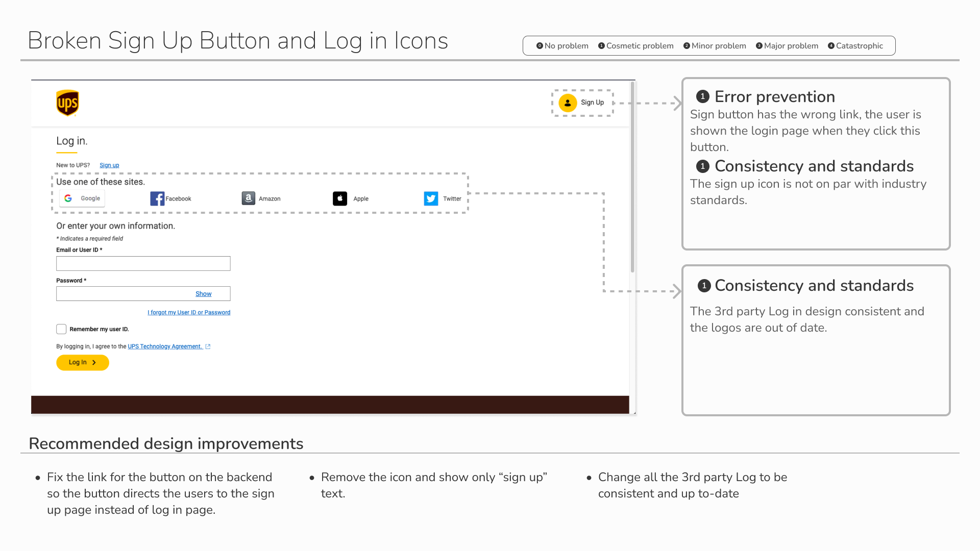Show the password text
Screen dimensions: 980x551
(x=203, y=294)
